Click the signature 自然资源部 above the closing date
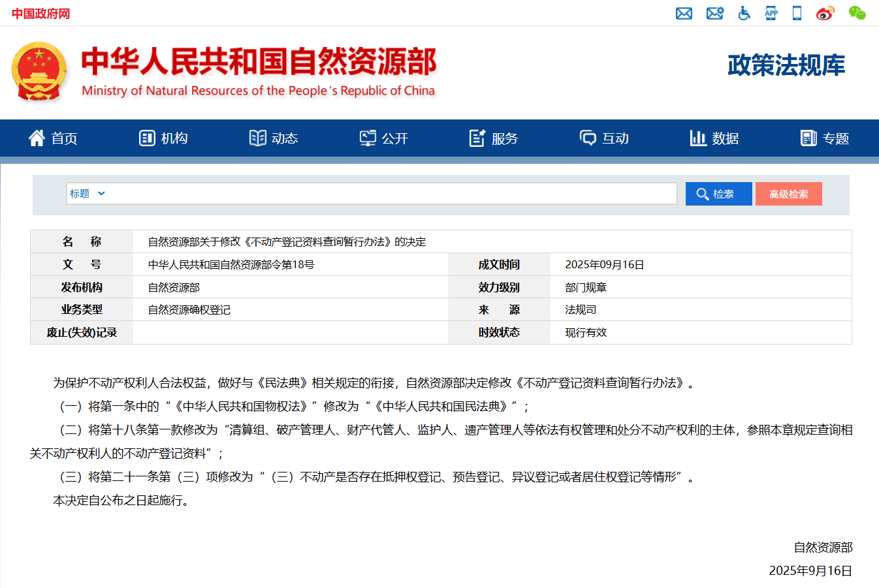 click(823, 548)
